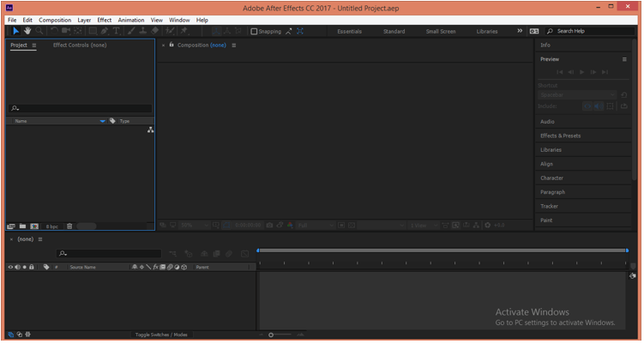Select the Brush tool
This screenshot has height=344, width=644.
[131, 31]
